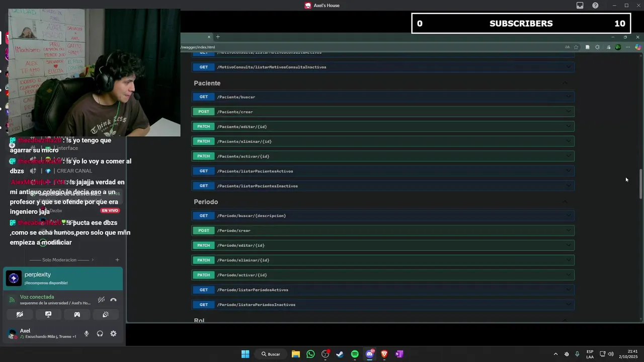This screenshot has width=644, height=362.
Task: Mute the Discord microphone
Action: pyautogui.click(x=87, y=333)
